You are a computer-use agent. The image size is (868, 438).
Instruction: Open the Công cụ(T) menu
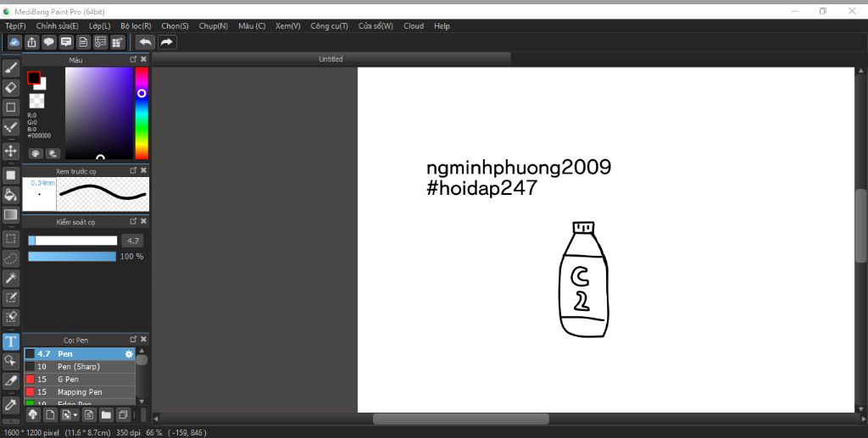[x=330, y=26]
